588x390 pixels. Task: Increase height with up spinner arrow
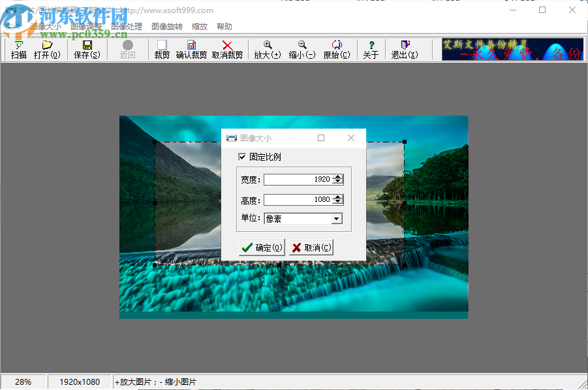click(x=338, y=197)
